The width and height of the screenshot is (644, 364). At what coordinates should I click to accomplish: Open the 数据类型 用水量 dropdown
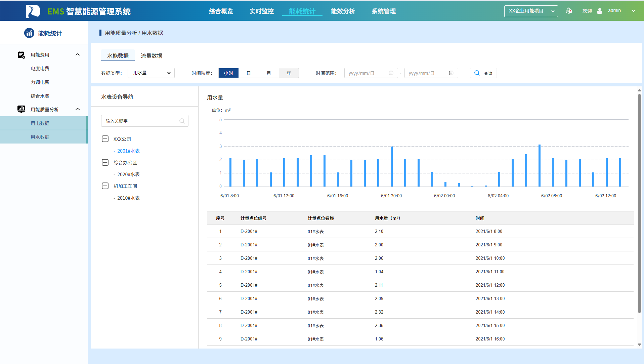[x=151, y=73]
